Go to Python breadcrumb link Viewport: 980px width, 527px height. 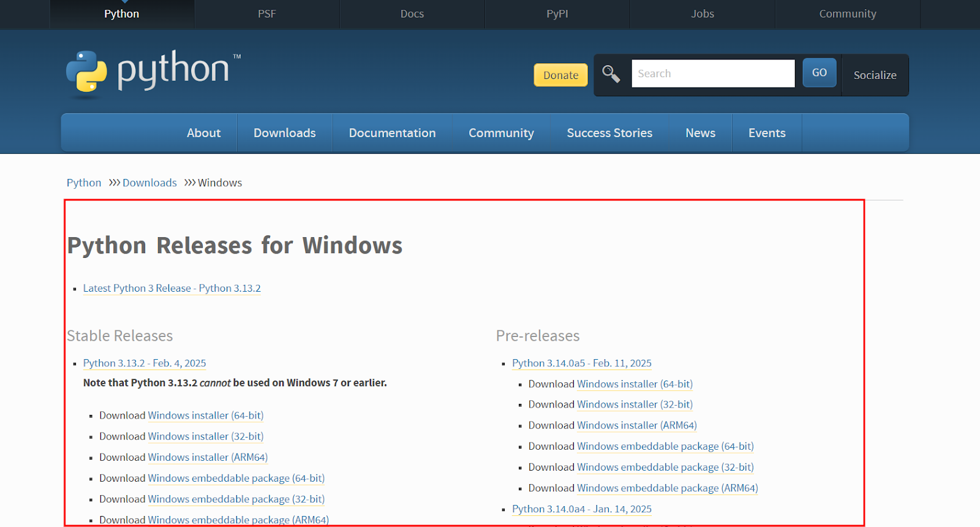[84, 183]
